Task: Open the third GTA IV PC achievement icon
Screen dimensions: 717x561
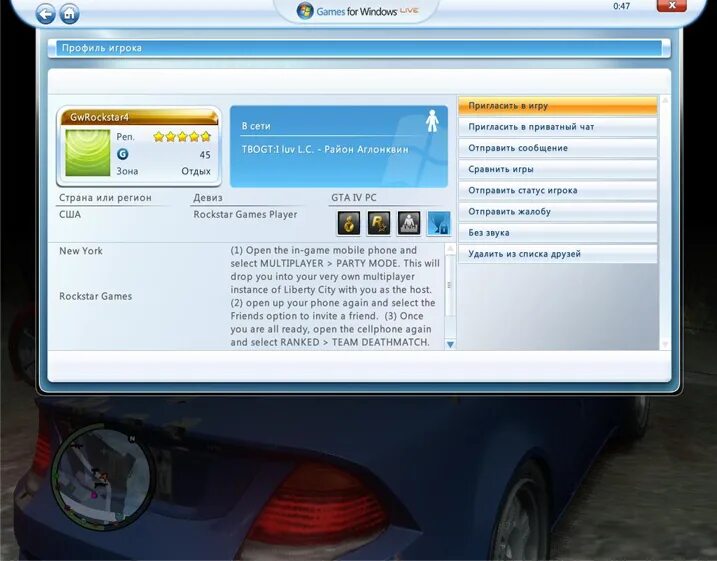Action: click(409, 223)
